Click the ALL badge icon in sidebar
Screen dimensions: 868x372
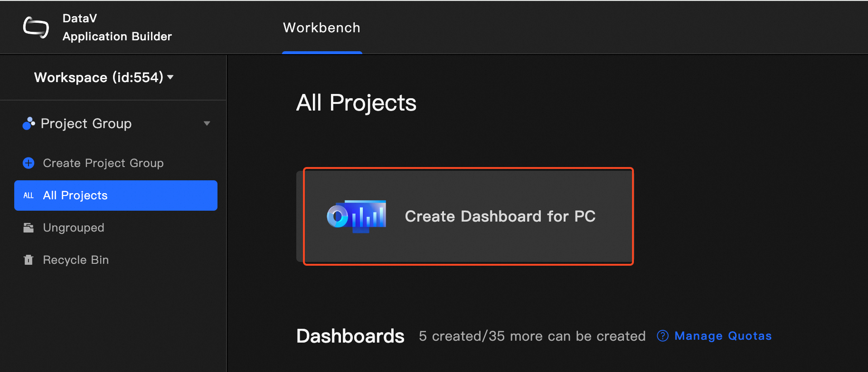point(28,195)
